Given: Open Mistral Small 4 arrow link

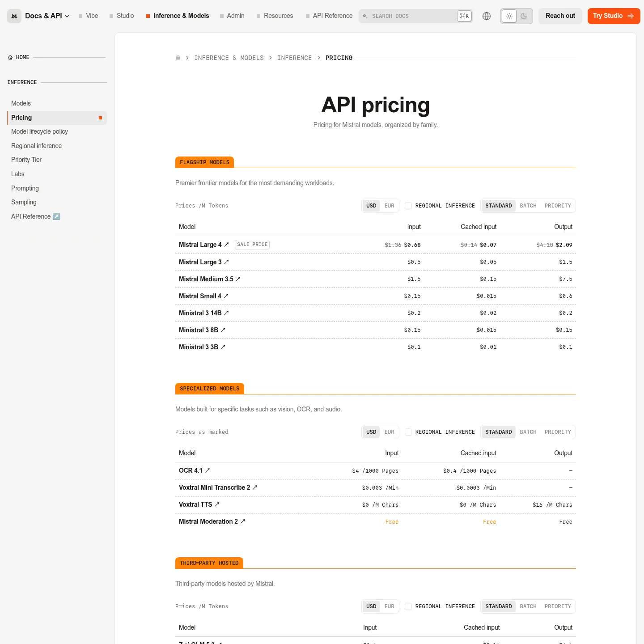Looking at the screenshot, I should click(x=226, y=296).
